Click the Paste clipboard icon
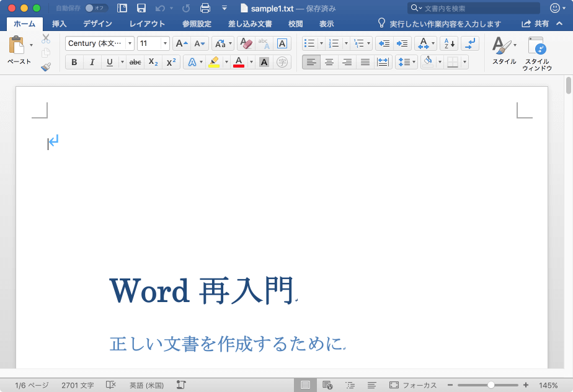 coord(17,45)
